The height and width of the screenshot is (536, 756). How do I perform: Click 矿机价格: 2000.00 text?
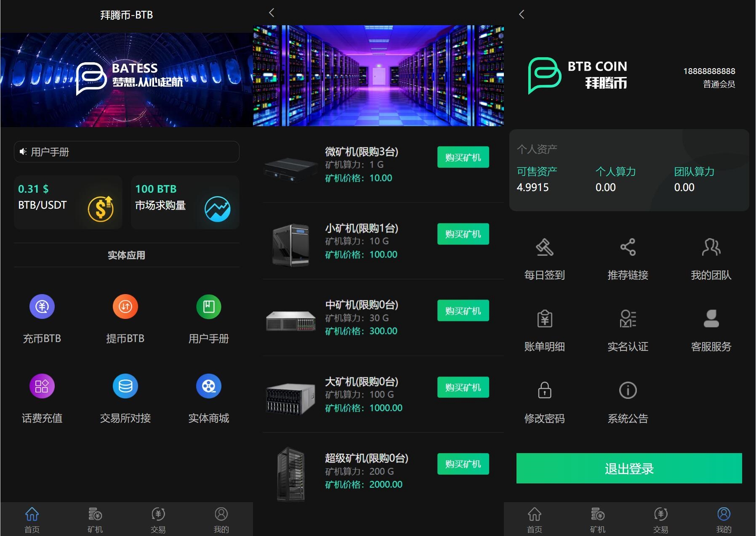(364, 484)
